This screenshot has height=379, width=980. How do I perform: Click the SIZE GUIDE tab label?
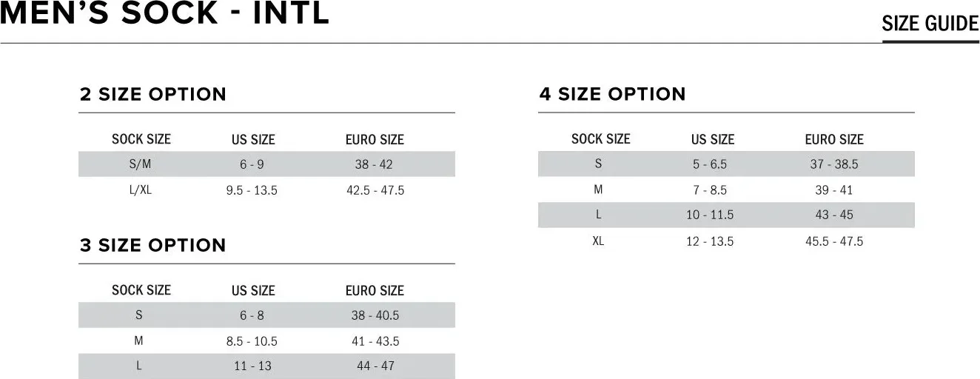tap(930, 24)
